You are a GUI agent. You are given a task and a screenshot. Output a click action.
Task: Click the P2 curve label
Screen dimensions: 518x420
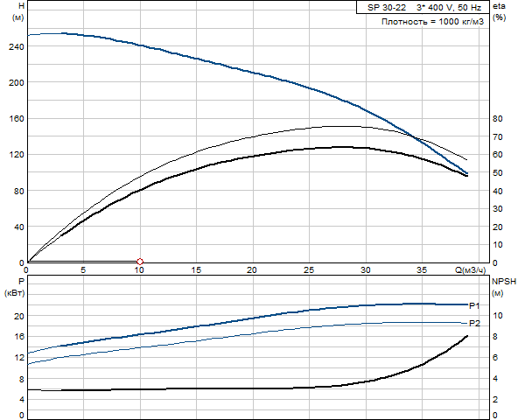coord(474,323)
